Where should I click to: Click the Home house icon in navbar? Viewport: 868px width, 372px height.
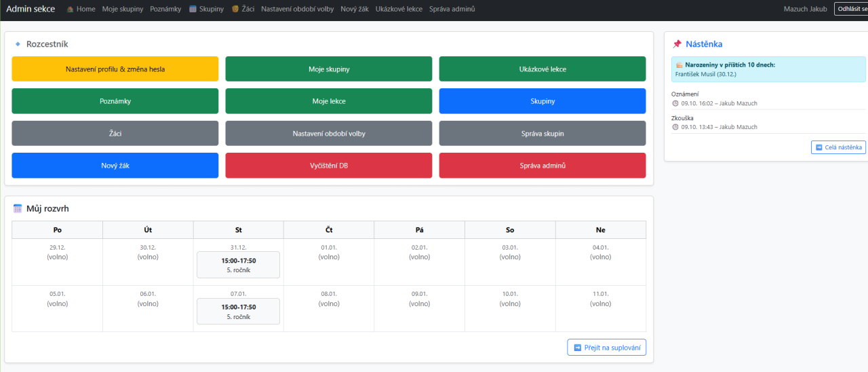(x=70, y=10)
